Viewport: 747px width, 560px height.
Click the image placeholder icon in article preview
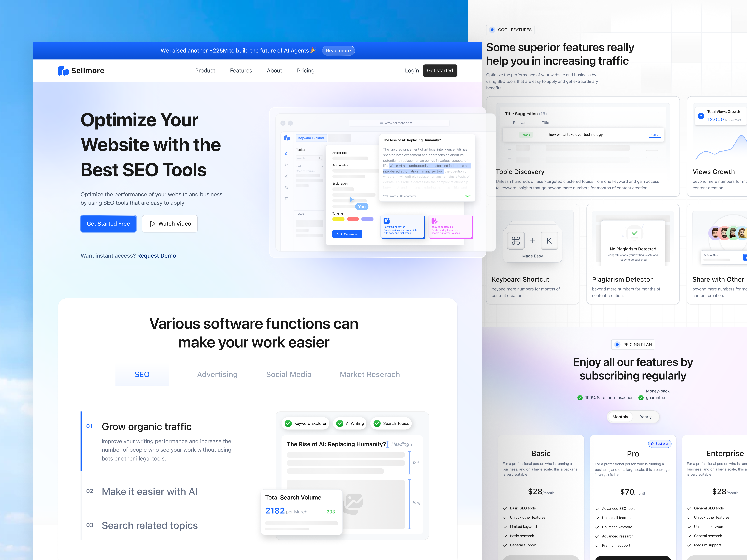click(x=353, y=504)
